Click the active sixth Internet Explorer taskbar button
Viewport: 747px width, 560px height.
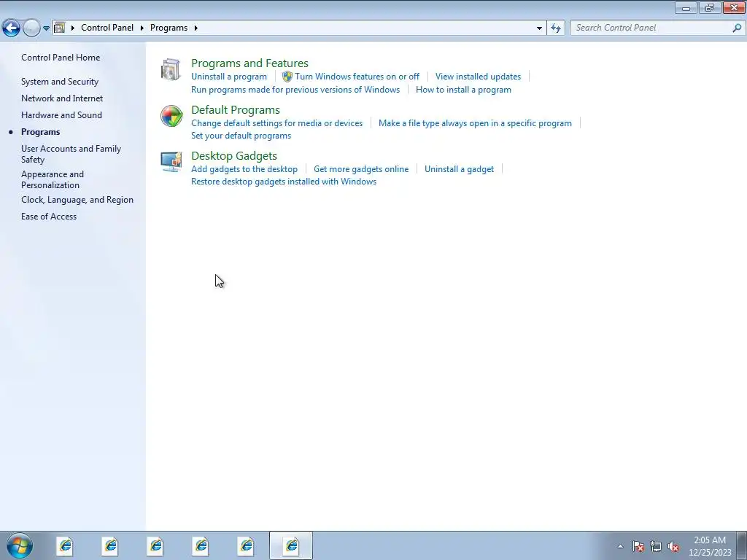tap(291, 545)
